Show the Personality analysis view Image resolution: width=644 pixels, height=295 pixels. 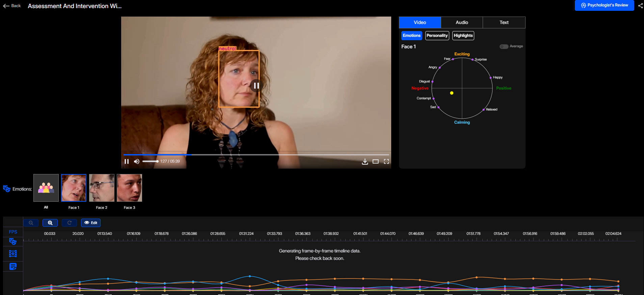click(x=437, y=35)
